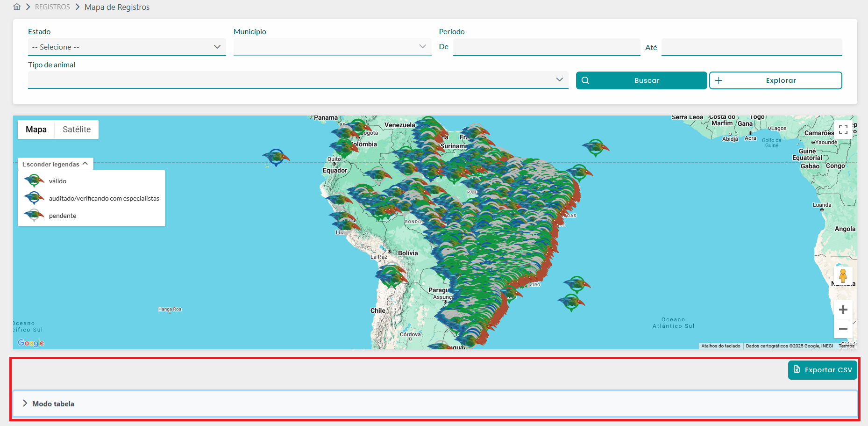Viewport: 868px width, 426px height.
Task: Collapse legend with Esconder legendas
Action: click(x=55, y=164)
